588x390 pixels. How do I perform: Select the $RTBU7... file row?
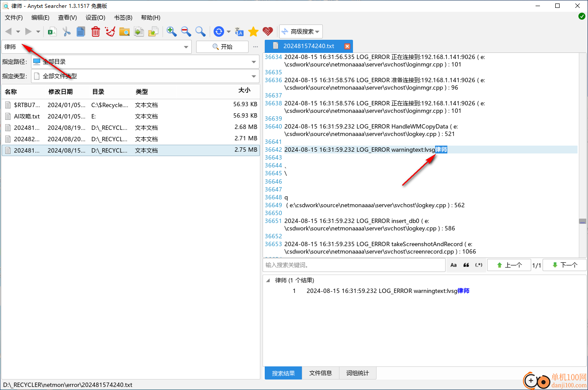point(131,105)
